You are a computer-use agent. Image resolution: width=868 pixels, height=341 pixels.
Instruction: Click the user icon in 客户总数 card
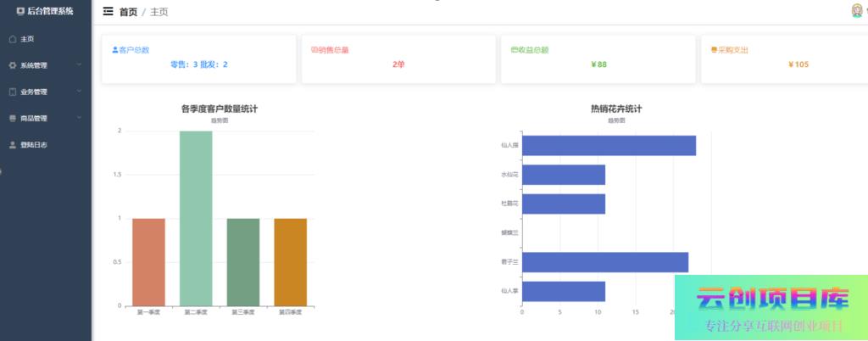point(115,50)
